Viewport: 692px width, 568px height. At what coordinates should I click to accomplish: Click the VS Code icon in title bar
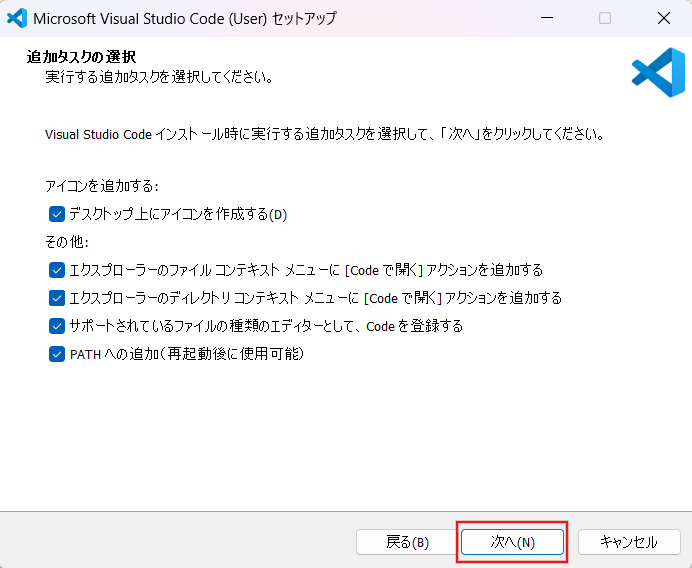(17, 18)
